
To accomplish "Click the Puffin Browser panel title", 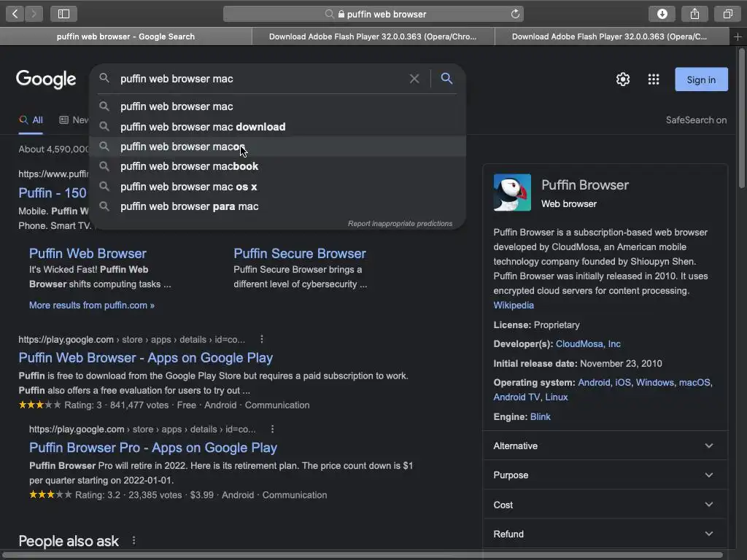I will point(585,184).
